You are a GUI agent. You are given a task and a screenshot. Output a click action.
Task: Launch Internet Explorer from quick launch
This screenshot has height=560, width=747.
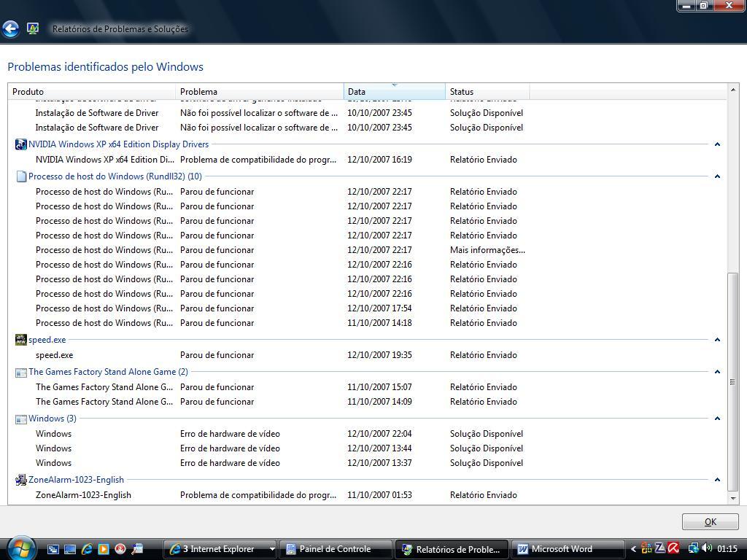click(x=87, y=549)
